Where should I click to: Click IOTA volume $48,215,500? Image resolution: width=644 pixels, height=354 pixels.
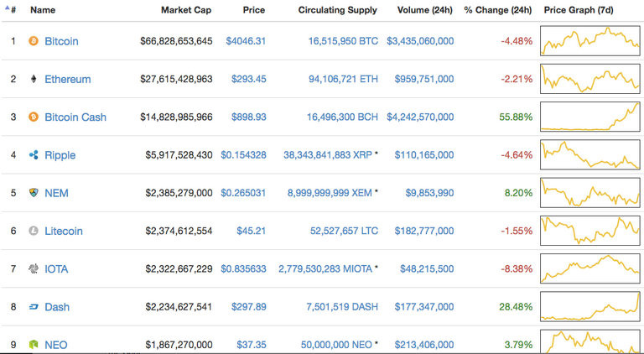427,269
